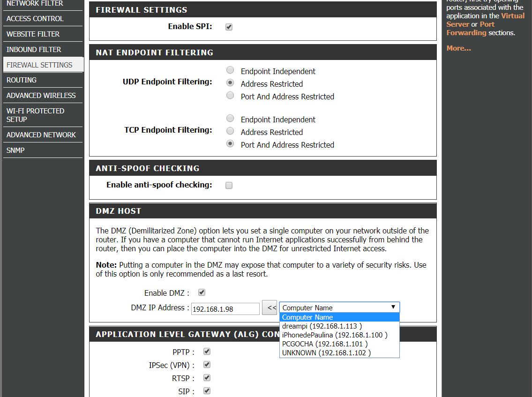Image resolution: width=532 pixels, height=397 pixels.
Task: Choose UNKNOWN (192.168.1.102) option
Action: [x=340, y=352]
